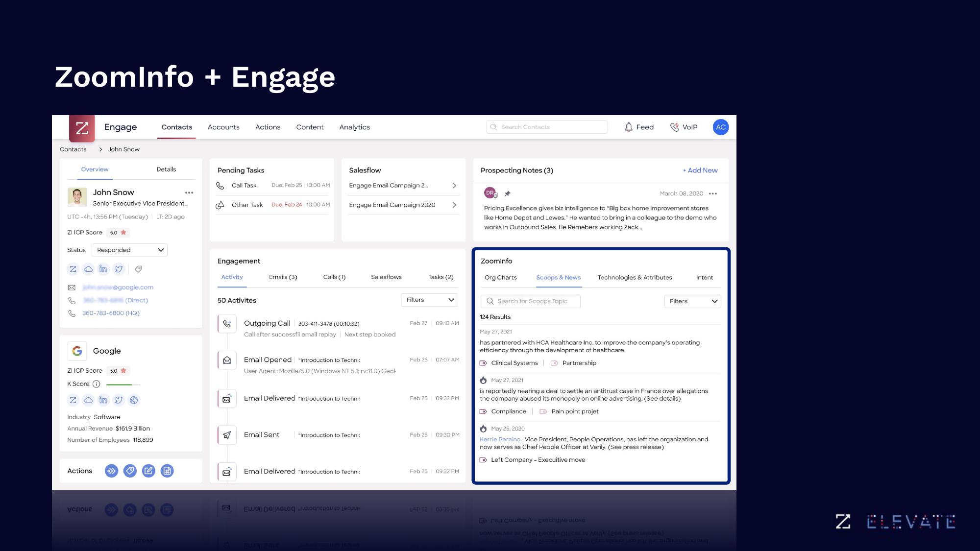Toggle the Intent tab in ZoomInfo panel

tap(704, 277)
